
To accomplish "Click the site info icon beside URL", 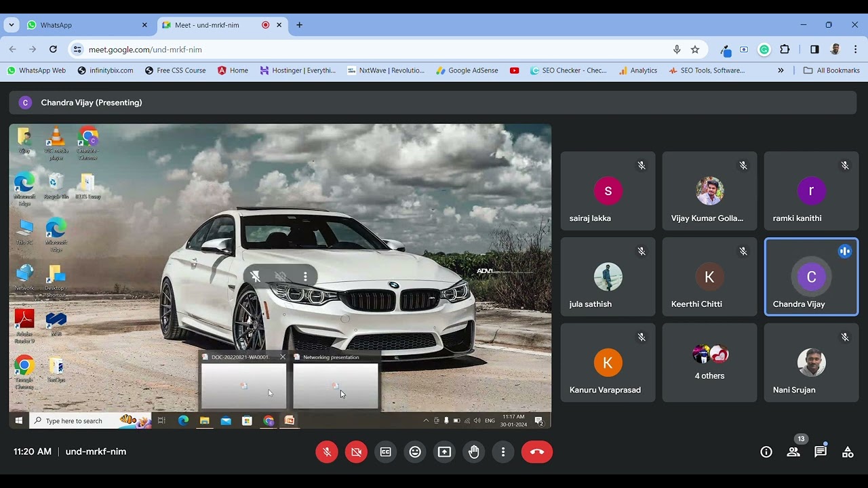I will (77, 49).
